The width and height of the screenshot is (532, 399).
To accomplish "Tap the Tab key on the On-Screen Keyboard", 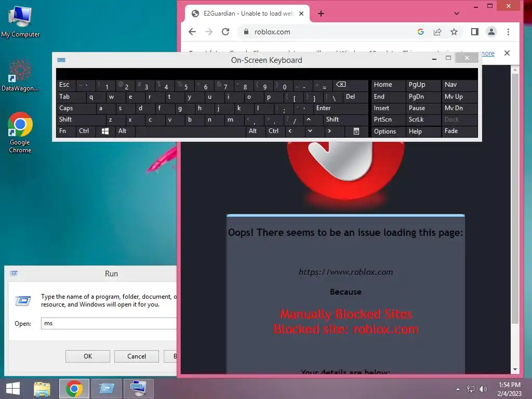I will (x=71, y=97).
